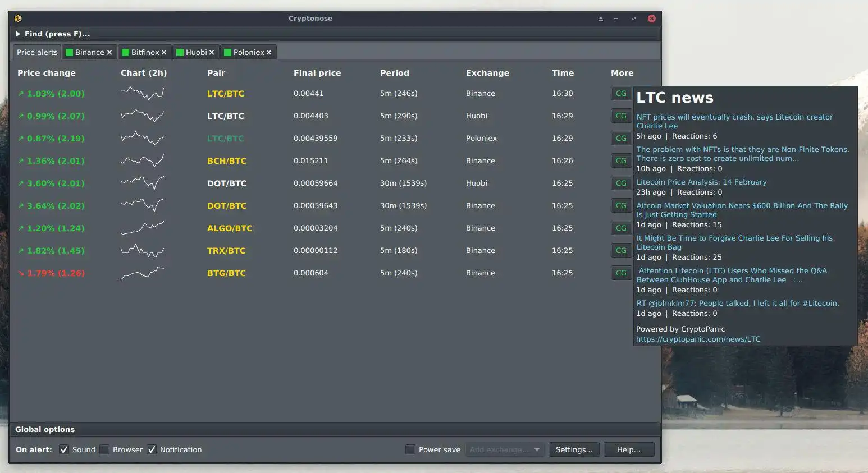
Task: Close the Poloniex tab with its X
Action: point(269,52)
